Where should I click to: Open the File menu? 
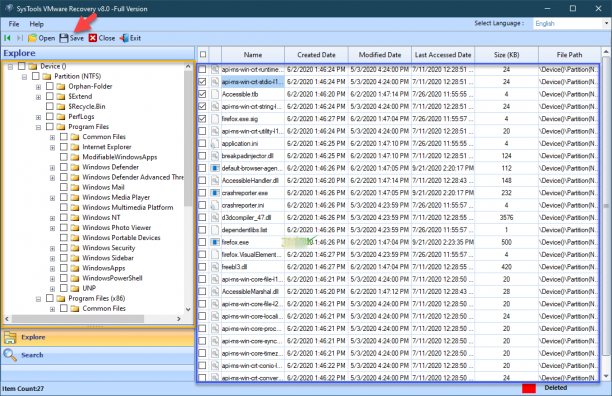(14, 24)
